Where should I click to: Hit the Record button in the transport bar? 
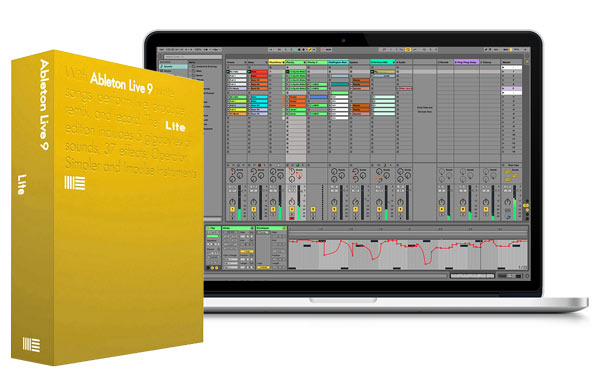tap(303, 49)
